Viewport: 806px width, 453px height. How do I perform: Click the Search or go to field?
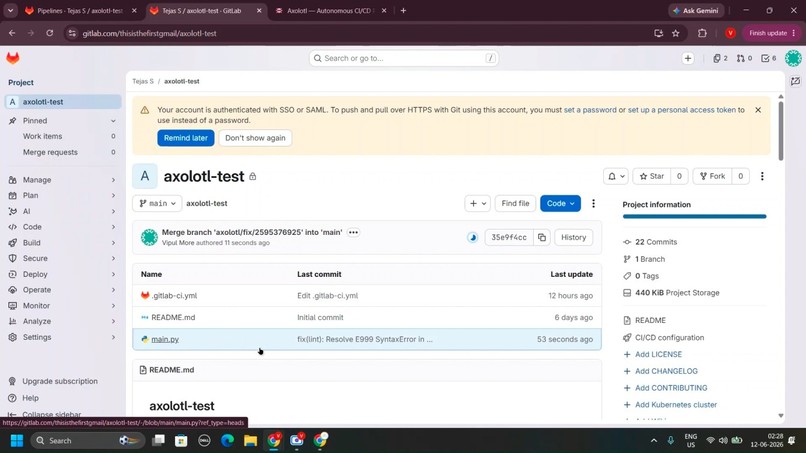click(x=404, y=58)
